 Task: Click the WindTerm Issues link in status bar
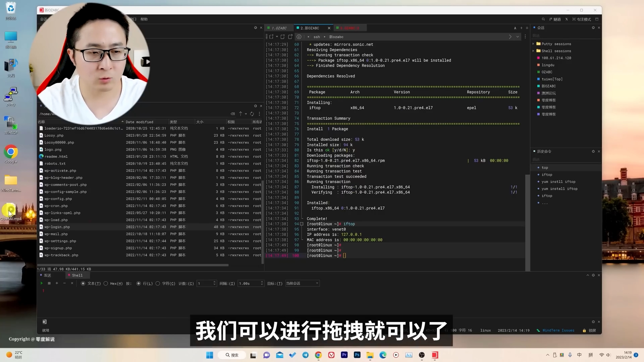tap(558, 330)
